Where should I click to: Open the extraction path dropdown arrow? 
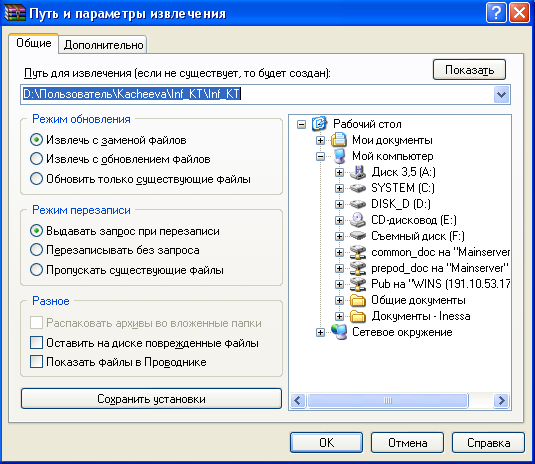pos(501,94)
